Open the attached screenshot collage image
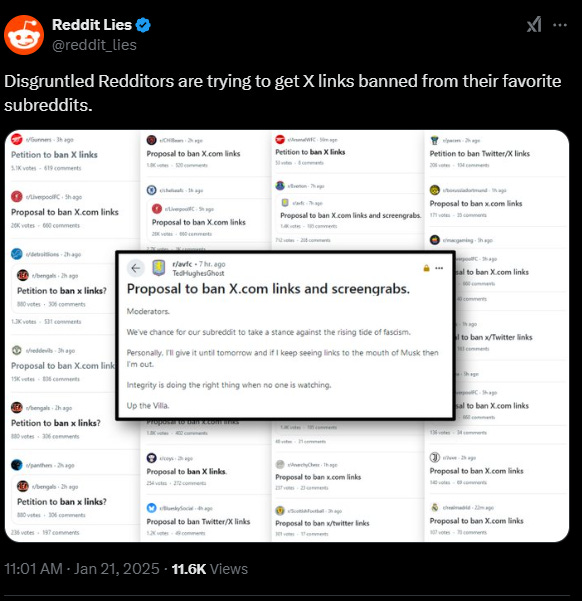This screenshot has height=601, width=582. pos(287,336)
